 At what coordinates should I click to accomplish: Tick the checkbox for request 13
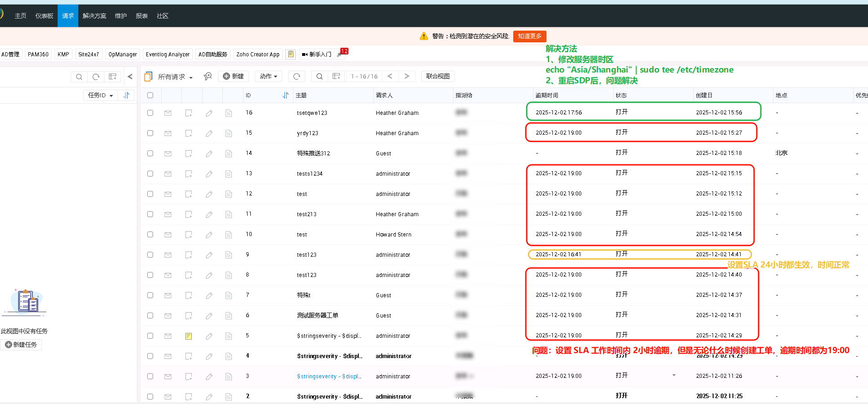pyautogui.click(x=150, y=174)
